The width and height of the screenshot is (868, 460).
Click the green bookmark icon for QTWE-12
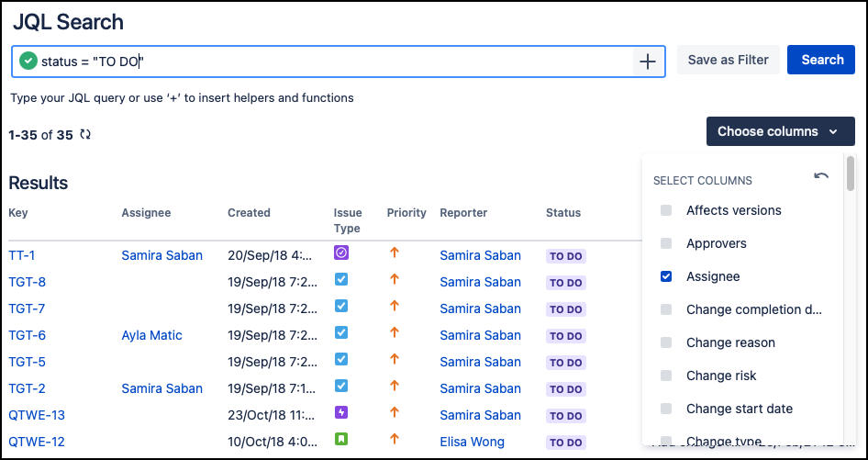(x=341, y=440)
